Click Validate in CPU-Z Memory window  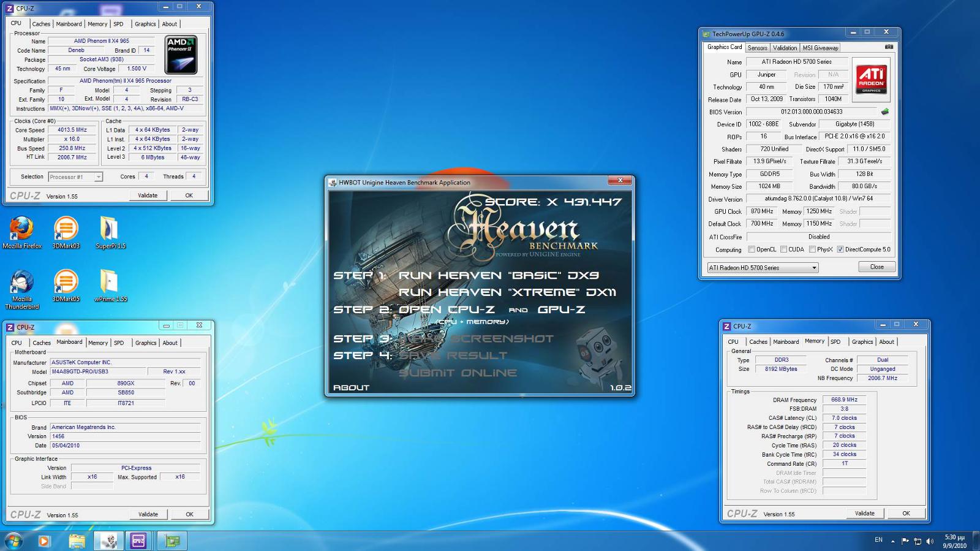point(864,513)
